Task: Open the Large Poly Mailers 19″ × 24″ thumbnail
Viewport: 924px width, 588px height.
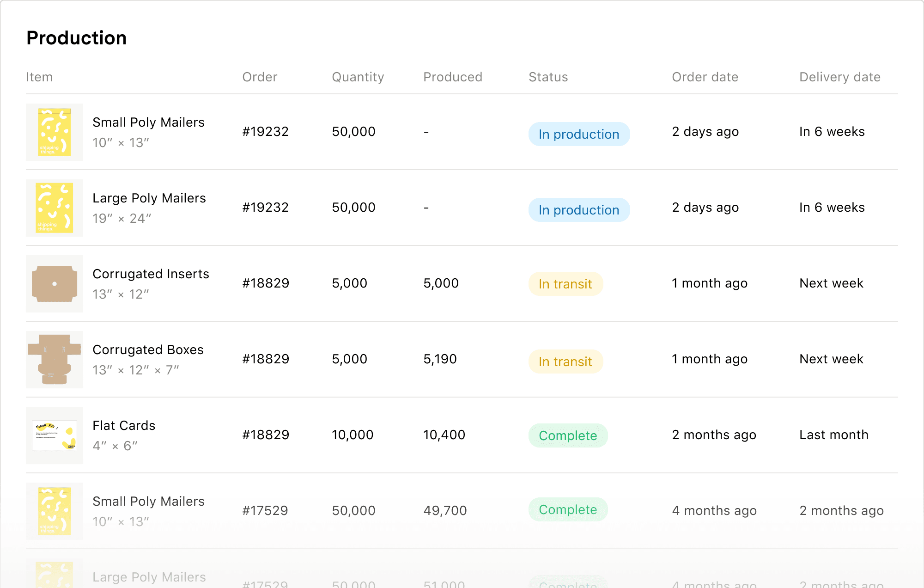Action: [55, 208]
